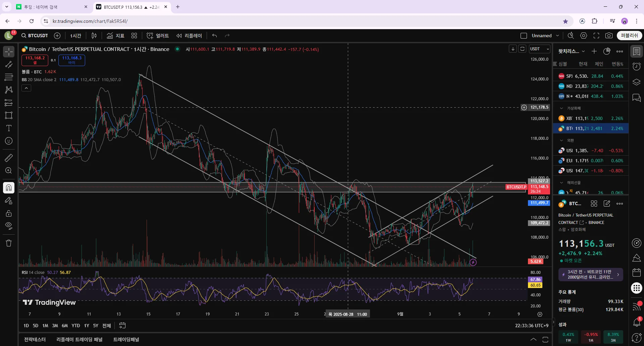Switch chart range to 1M

coord(45,326)
